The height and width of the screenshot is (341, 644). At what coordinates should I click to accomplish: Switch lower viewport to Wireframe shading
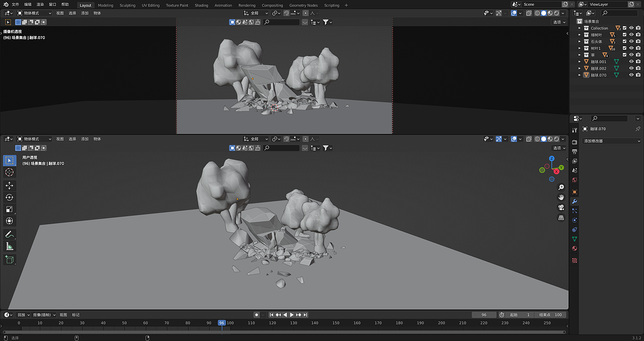(537, 139)
